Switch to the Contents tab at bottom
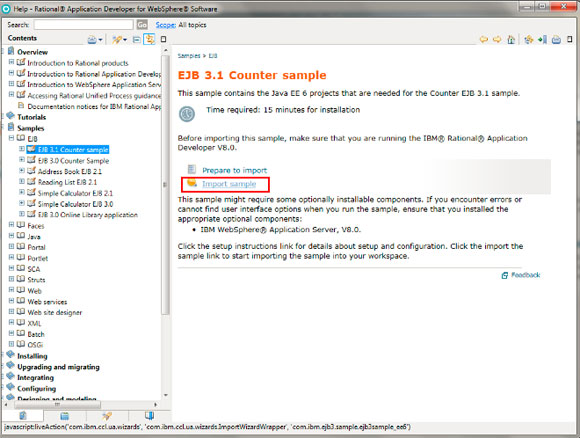The image size is (580, 438). pyautogui.click(x=23, y=416)
